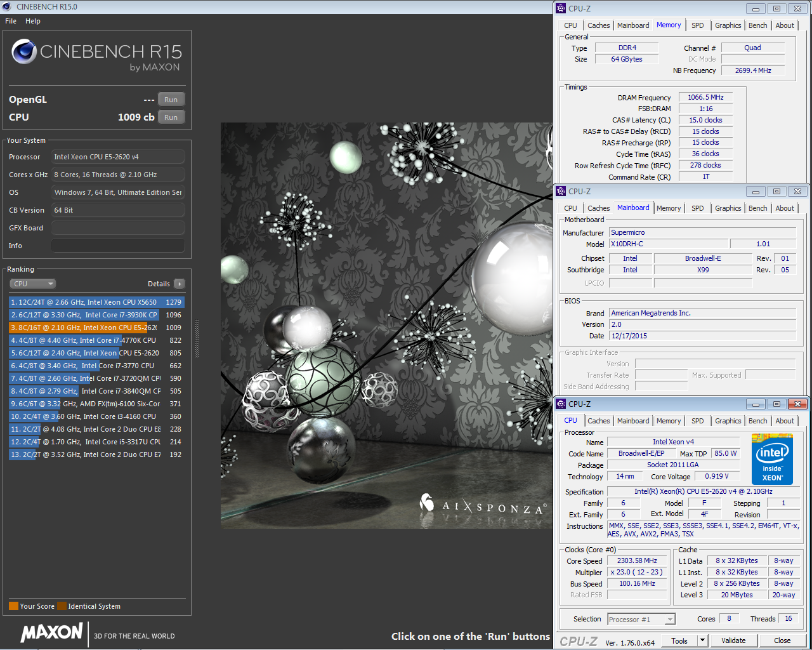
Task: Click the Close button in CPU-Z
Action: pyautogui.click(x=782, y=640)
